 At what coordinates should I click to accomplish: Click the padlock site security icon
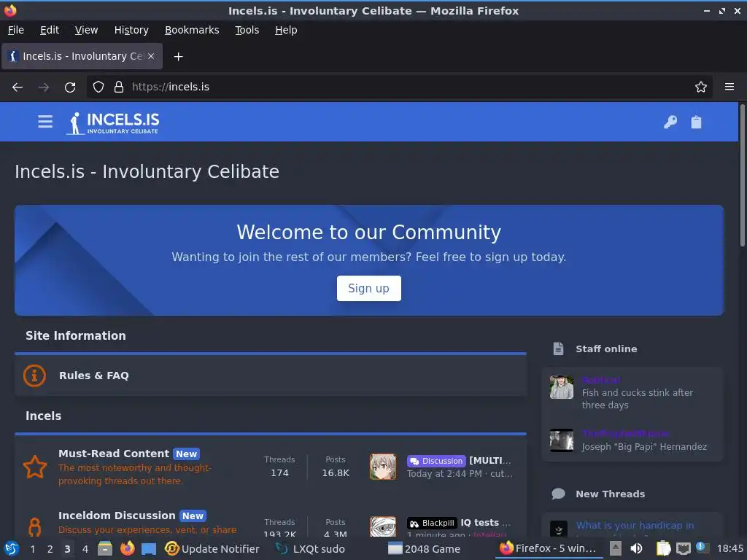point(119,87)
